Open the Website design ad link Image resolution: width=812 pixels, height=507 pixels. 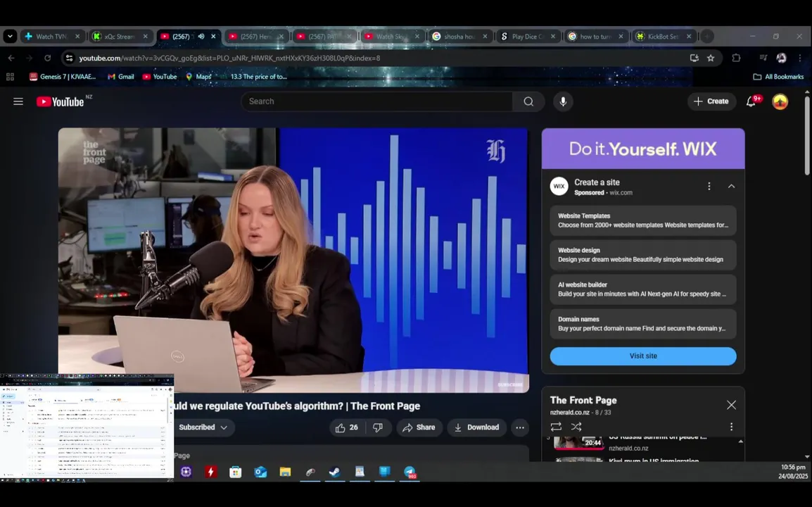[643, 254]
